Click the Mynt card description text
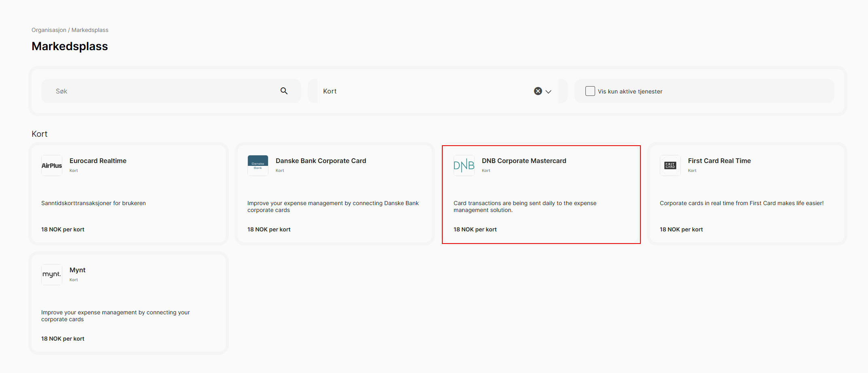 tap(115, 316)
